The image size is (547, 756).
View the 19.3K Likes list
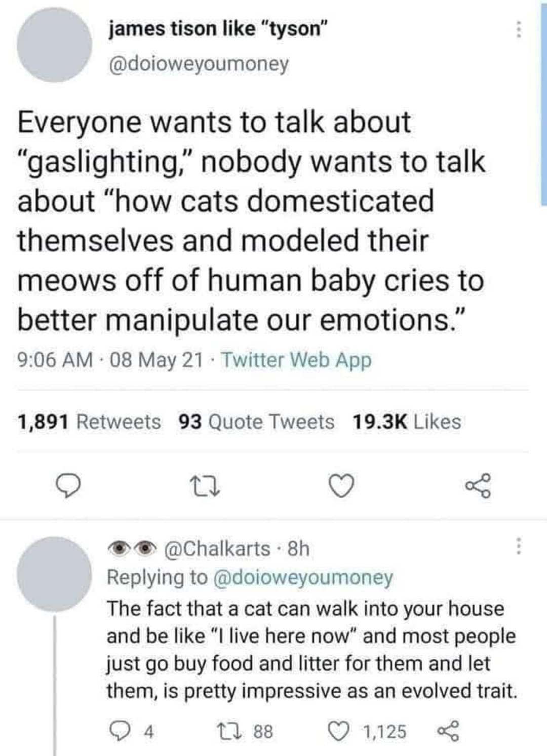pos(406,422)
